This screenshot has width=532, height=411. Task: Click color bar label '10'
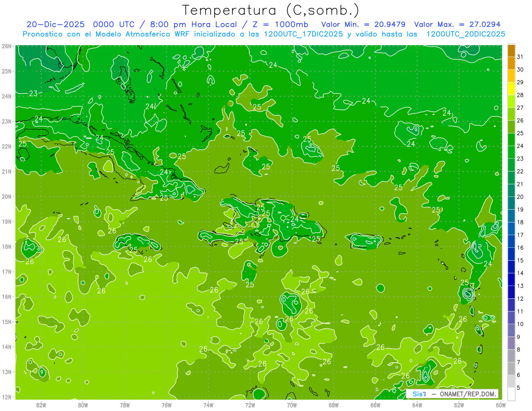tap(520, 324)
